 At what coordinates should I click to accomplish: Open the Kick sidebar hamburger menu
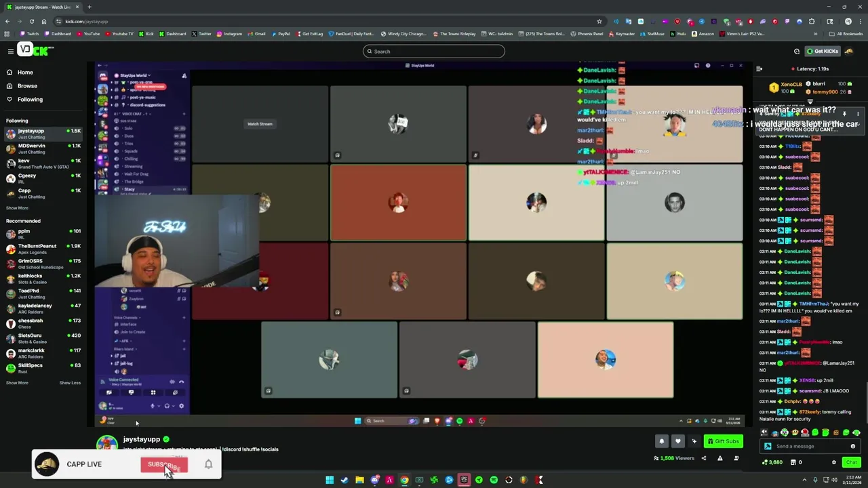(x=10, y=51)
